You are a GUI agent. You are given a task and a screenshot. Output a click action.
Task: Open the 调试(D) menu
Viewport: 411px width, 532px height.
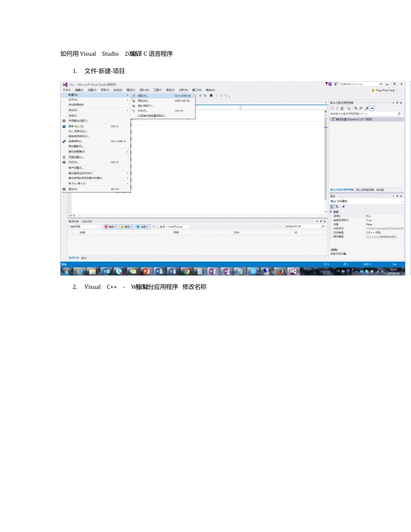131,90
